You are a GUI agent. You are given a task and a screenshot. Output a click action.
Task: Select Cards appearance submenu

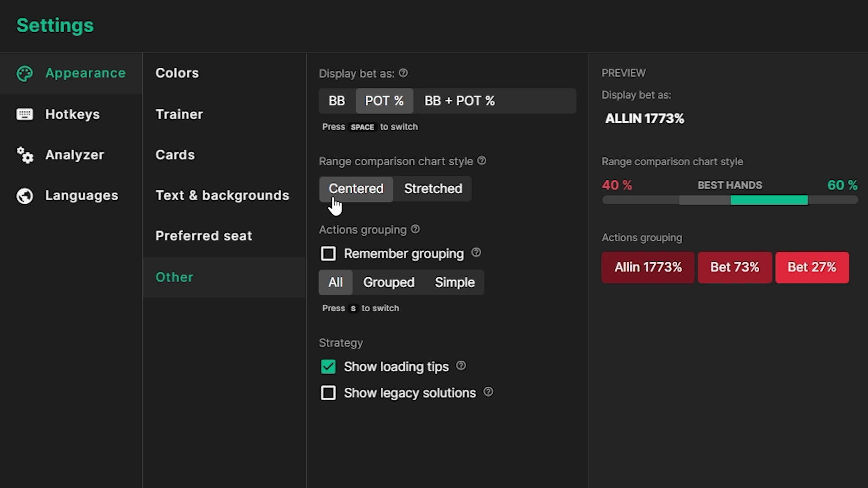[175, 155]
